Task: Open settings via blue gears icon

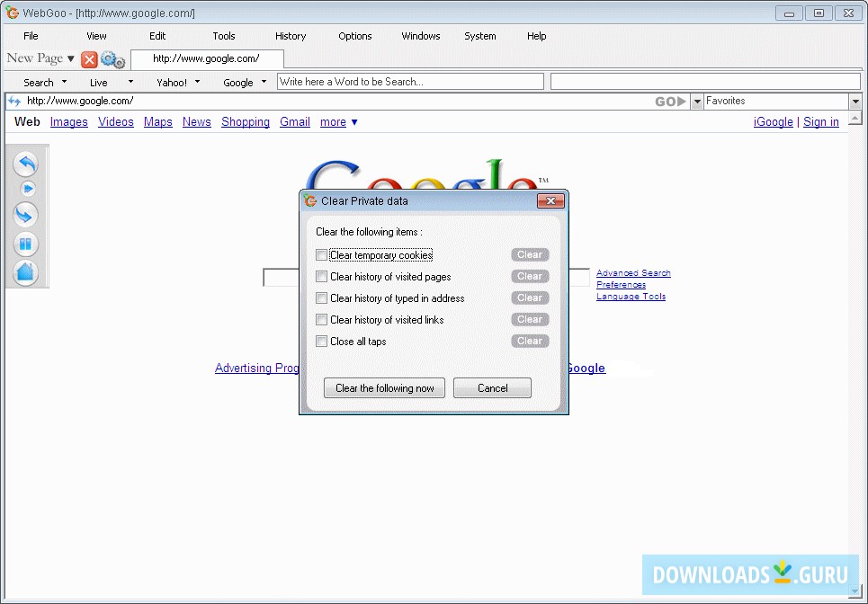Action: point(113,59)
